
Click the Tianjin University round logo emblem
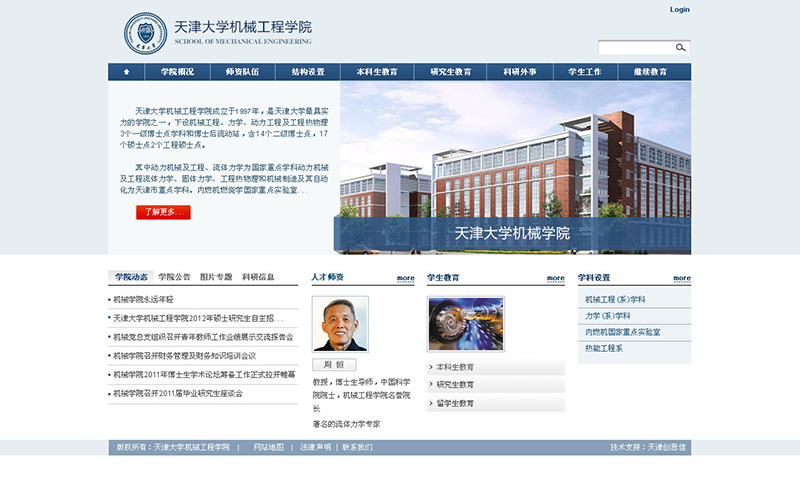tap(146, 33)
